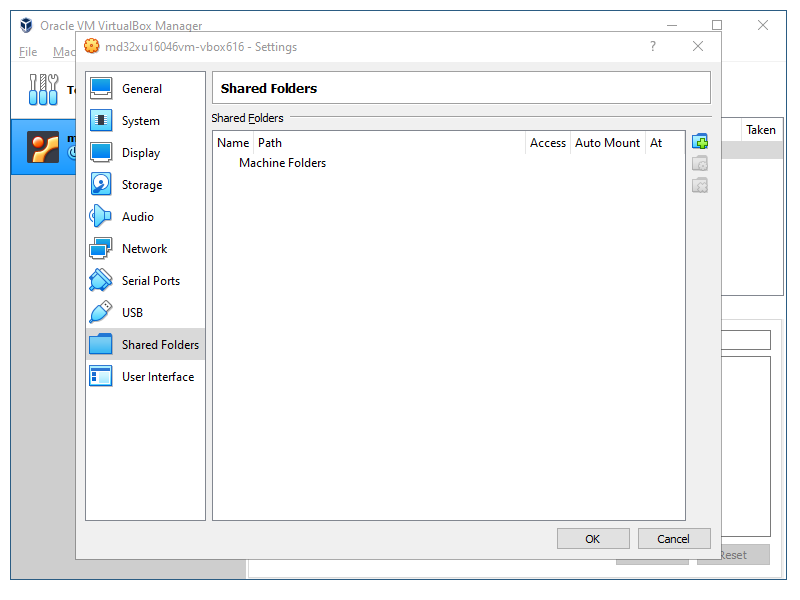Cancel the settings dialog
800x600 pixels.
tap(673, 539)
